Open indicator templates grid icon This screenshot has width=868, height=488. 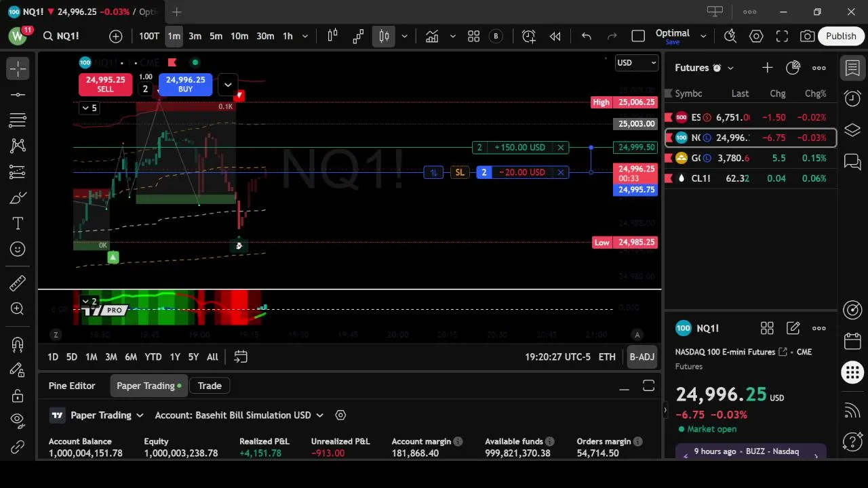click(x=473, y=36)
